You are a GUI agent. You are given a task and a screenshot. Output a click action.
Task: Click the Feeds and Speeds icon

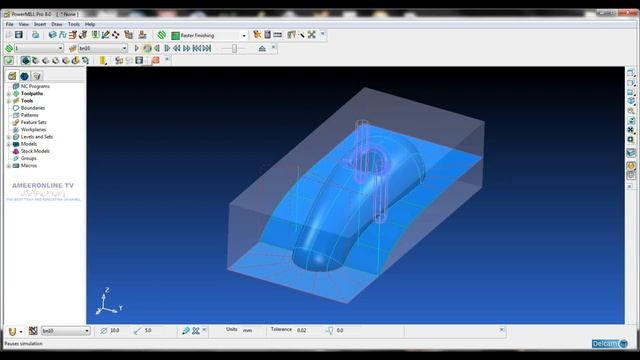(62, 35)
